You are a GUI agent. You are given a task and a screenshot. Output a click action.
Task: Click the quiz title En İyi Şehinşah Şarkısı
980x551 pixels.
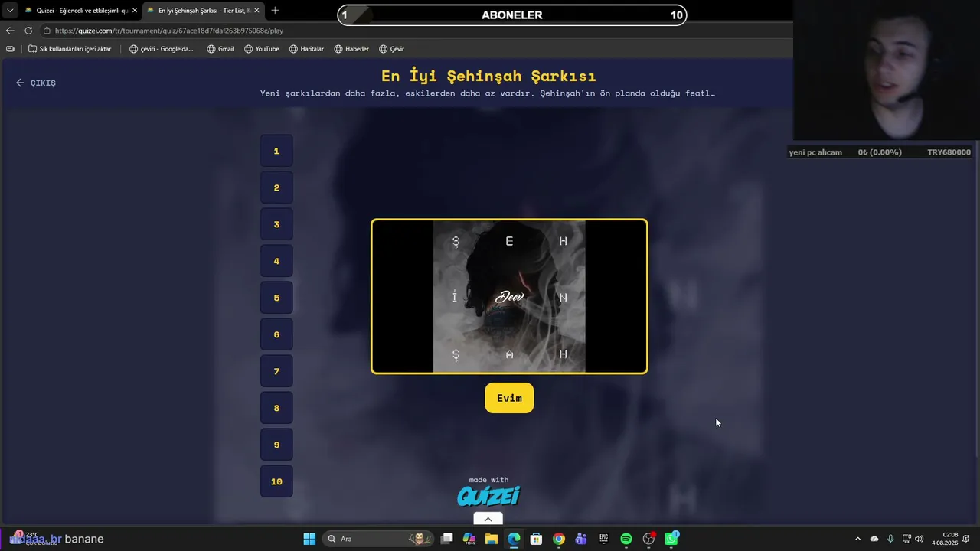click(x=488, y=76)
